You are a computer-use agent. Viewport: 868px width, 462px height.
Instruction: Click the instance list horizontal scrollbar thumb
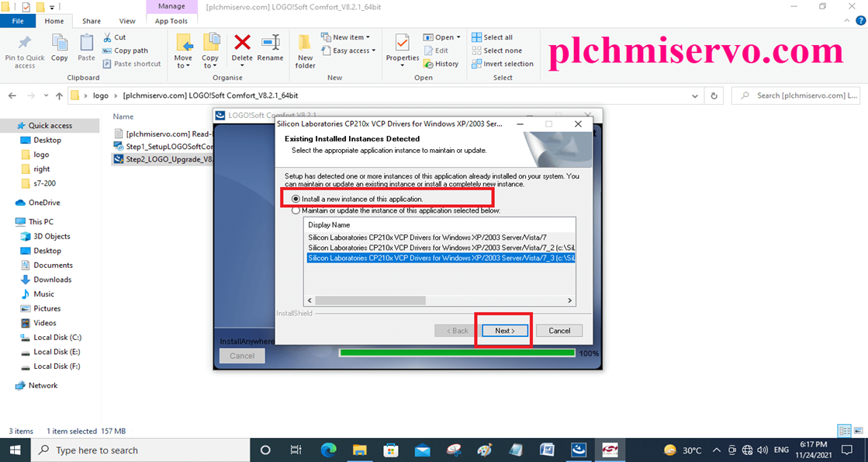pyautogui.click(x=370, y=300)
